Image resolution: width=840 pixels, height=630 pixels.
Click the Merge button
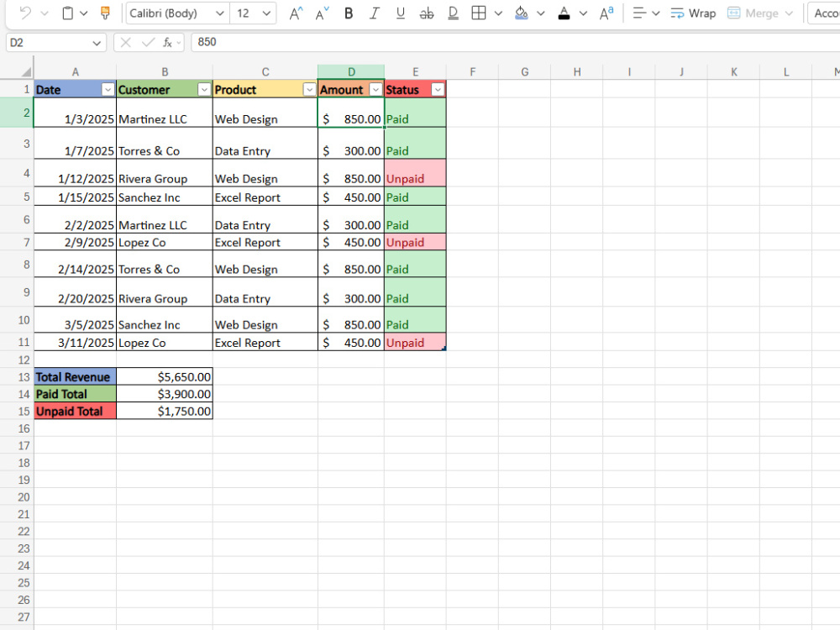point(753,13)
